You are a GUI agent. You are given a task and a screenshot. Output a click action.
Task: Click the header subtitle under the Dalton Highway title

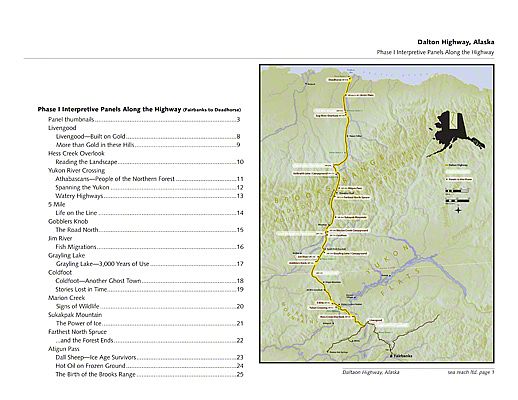435,52
